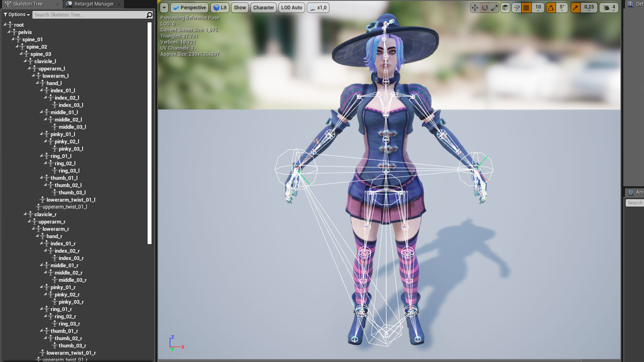Open the viewport options arrow dropdown
The height and width of the screenshot is (362, 644).
point(164,8)
